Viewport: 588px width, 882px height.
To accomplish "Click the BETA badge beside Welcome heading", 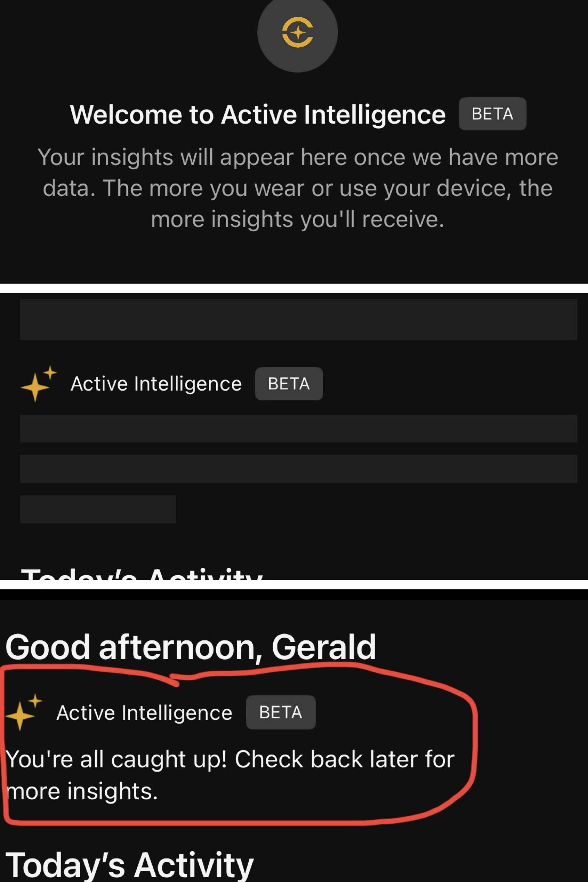I will pyautogui.click(x=492, y=114).
